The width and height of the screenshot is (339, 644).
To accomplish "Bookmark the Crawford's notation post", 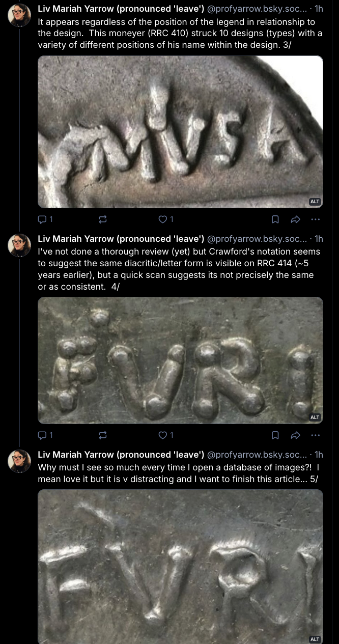I will pos(275,435).
